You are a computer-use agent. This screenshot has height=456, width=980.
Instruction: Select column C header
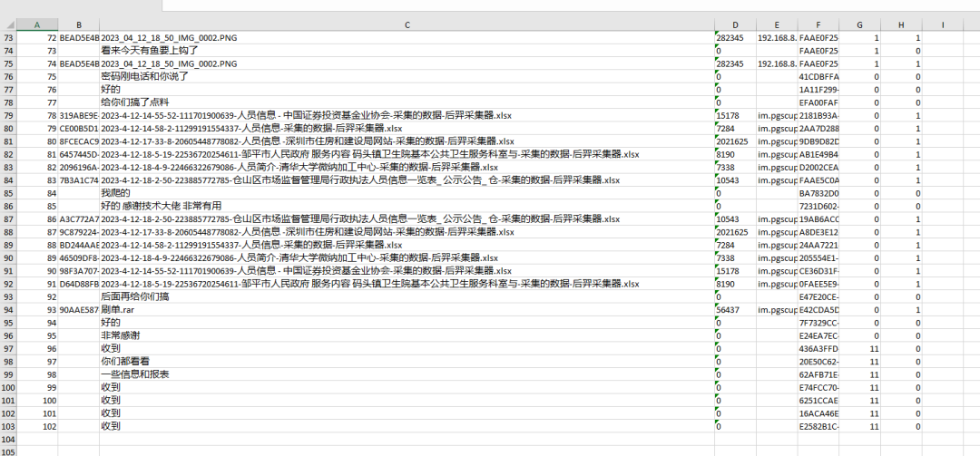tap(407, 25)
